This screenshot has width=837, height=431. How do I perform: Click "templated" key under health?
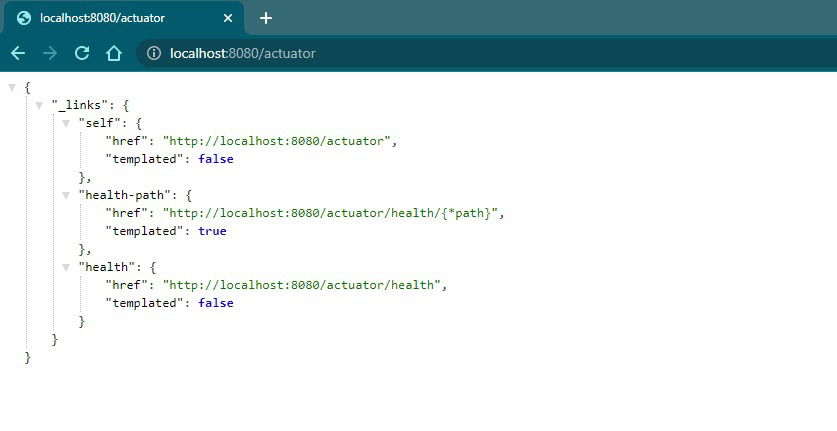(x=144, y=303)
